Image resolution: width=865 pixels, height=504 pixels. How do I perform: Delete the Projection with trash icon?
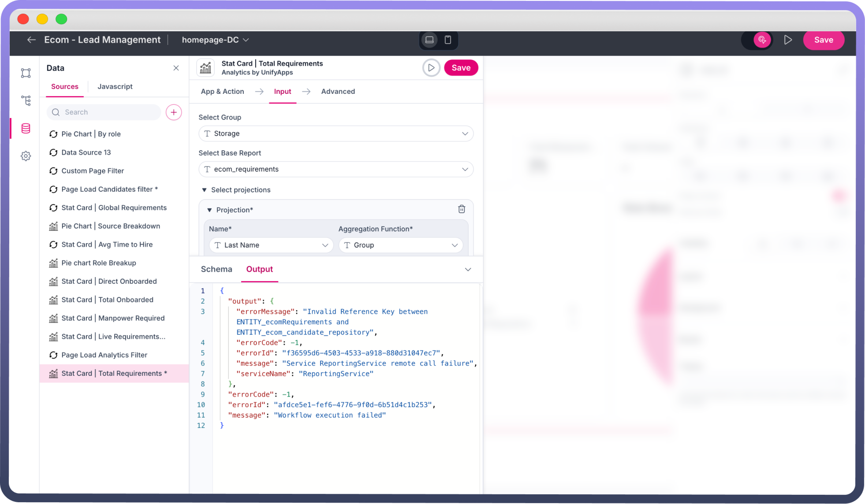pos(461,209)
